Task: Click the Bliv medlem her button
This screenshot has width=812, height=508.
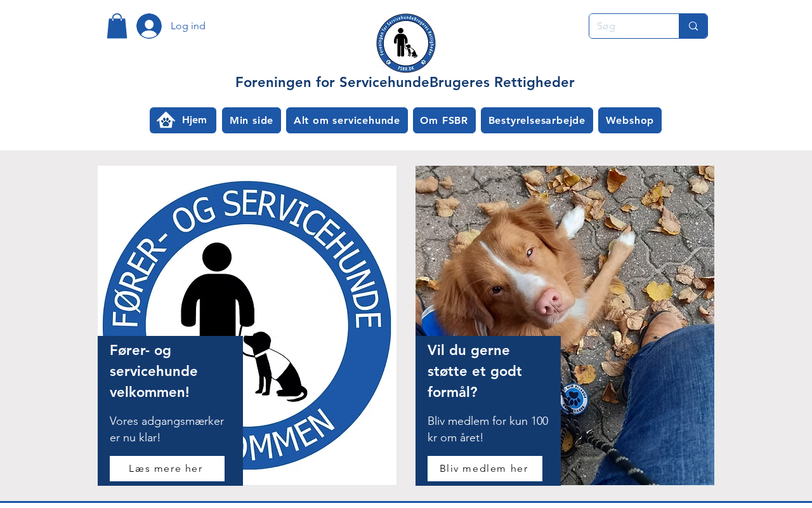Action: pyautogui.click(x=485, y=469)
